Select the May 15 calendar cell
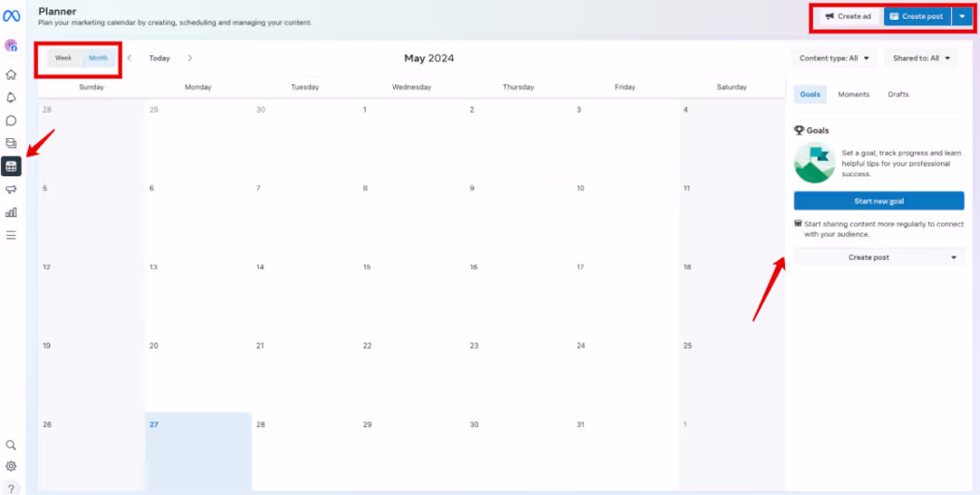The image size is (980, 495). (411, 296)
